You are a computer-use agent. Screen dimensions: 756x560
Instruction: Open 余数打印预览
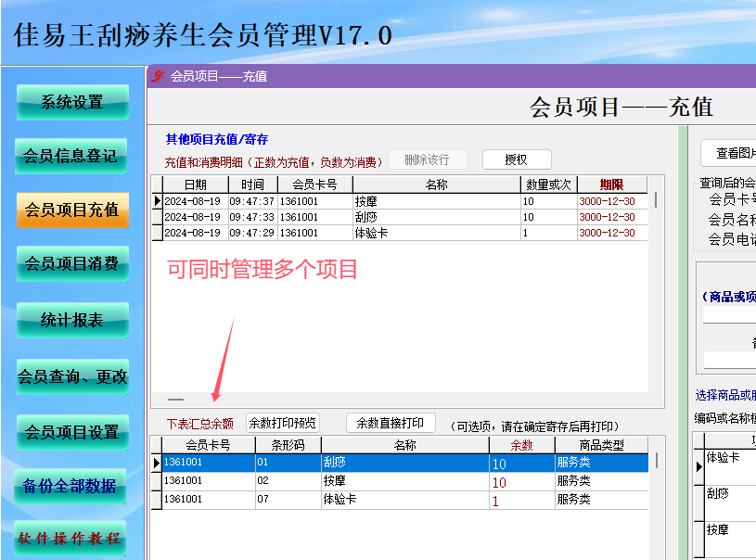(283, 423)
